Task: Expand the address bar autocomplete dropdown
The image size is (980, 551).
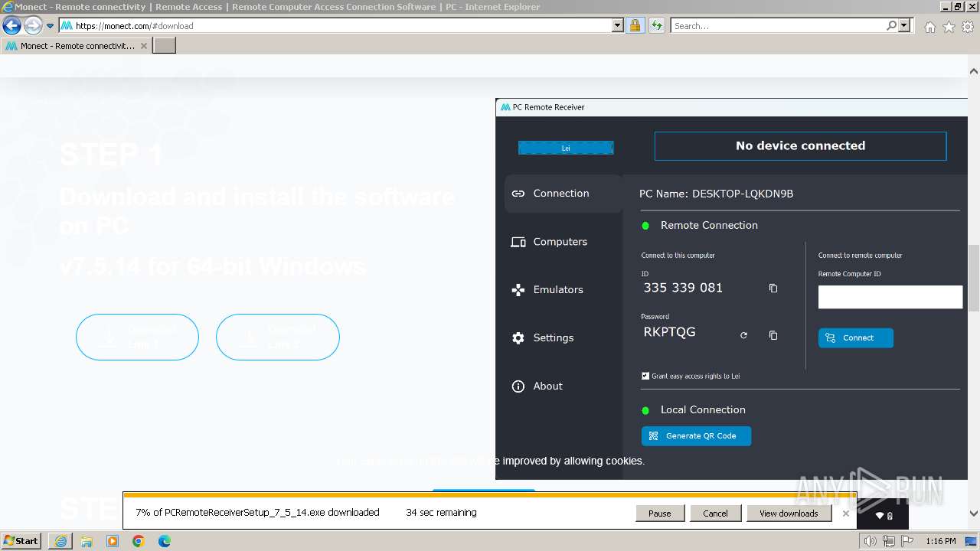Action: point(618,25)
